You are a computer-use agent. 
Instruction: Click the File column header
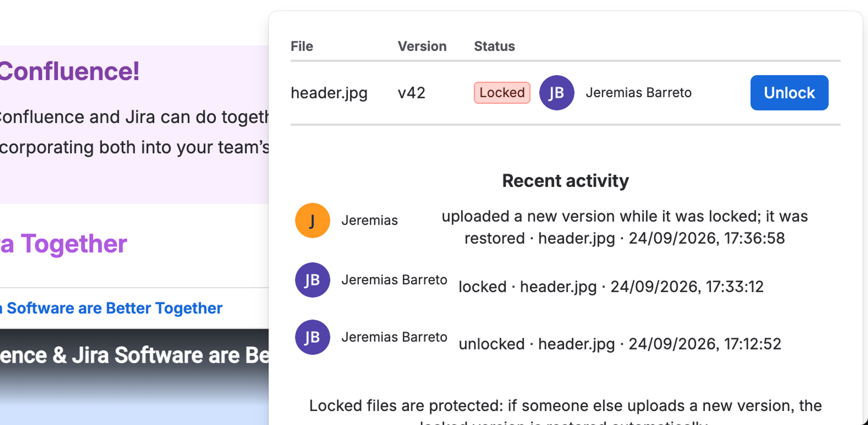[302, 46]
